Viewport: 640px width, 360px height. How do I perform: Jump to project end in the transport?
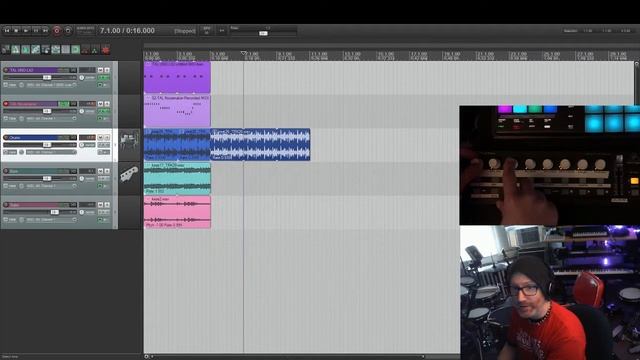coord(46,31)
